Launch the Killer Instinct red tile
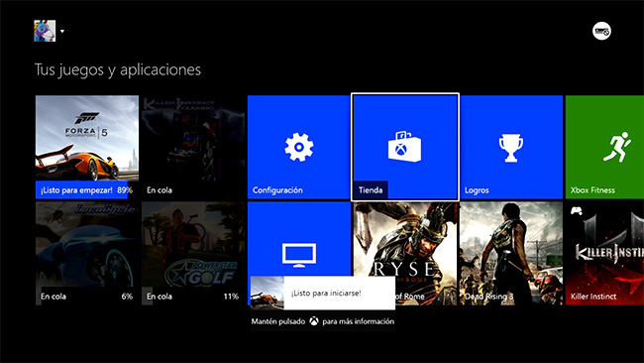 (604, 253)
